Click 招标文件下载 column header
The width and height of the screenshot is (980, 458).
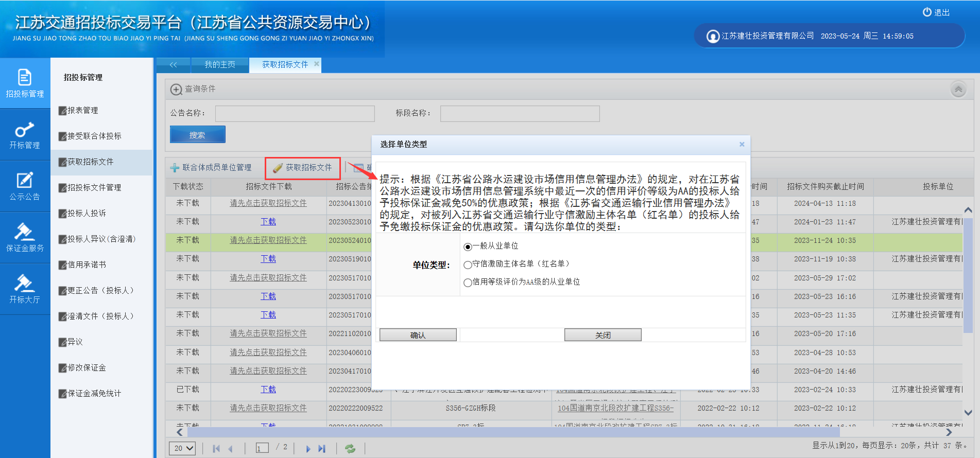point(269,187)
